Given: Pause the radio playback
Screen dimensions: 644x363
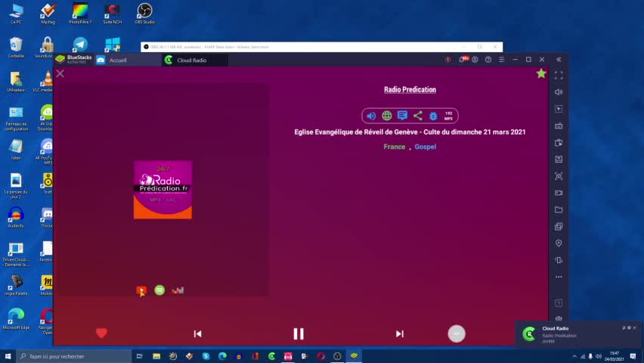Looking at the screenshot, I should 299,334.
